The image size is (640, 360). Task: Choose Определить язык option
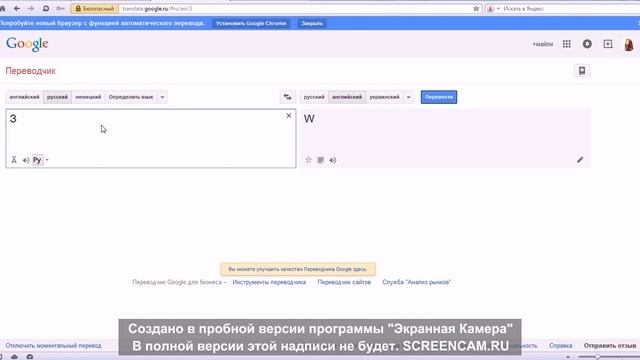pyautogui.click(x=131, y=97)
